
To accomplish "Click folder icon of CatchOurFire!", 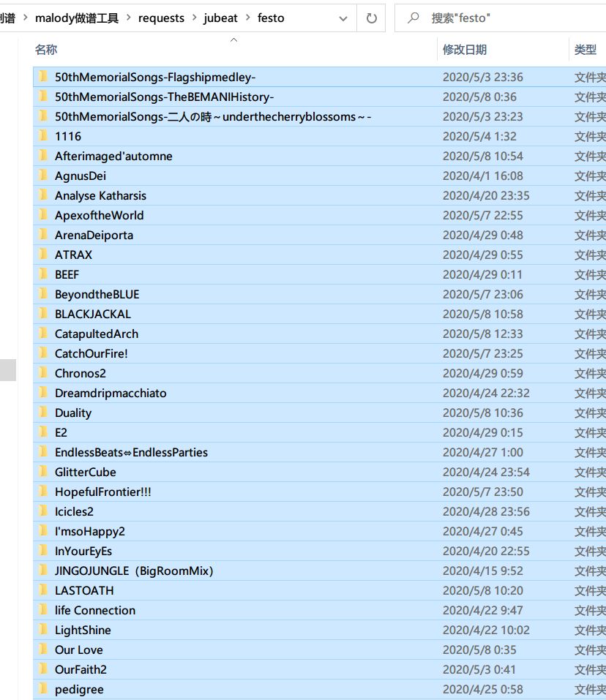I will coord(43,353).
